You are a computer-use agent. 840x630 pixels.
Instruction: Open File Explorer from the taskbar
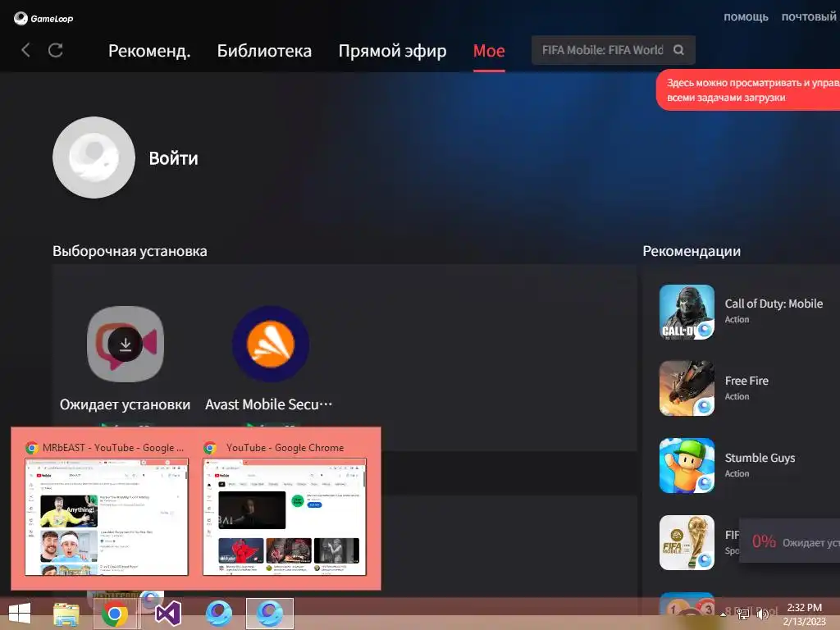pyautogui.click(x=66, y=614)
